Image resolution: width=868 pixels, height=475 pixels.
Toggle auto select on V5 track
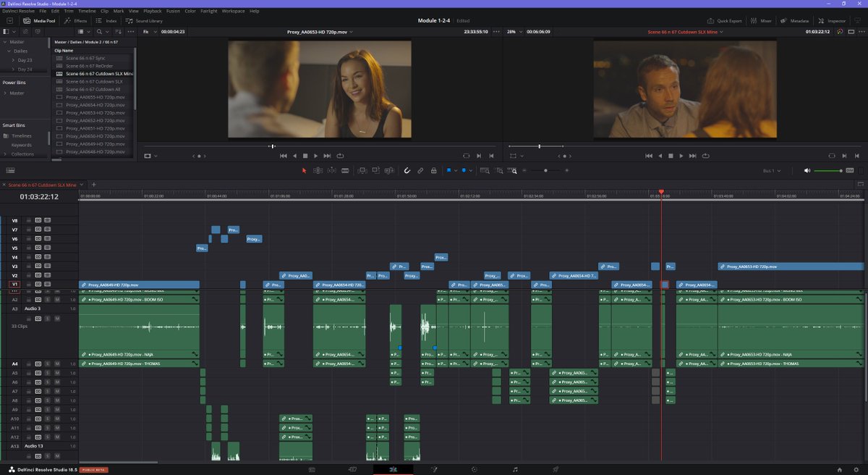(38, 248)
